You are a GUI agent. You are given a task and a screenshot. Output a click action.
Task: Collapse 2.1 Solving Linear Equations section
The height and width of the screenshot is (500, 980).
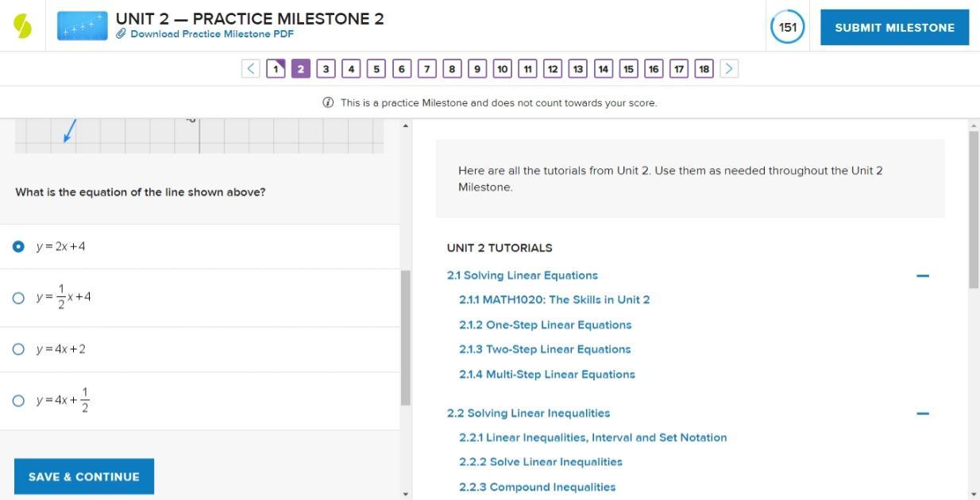pos(922,275)
